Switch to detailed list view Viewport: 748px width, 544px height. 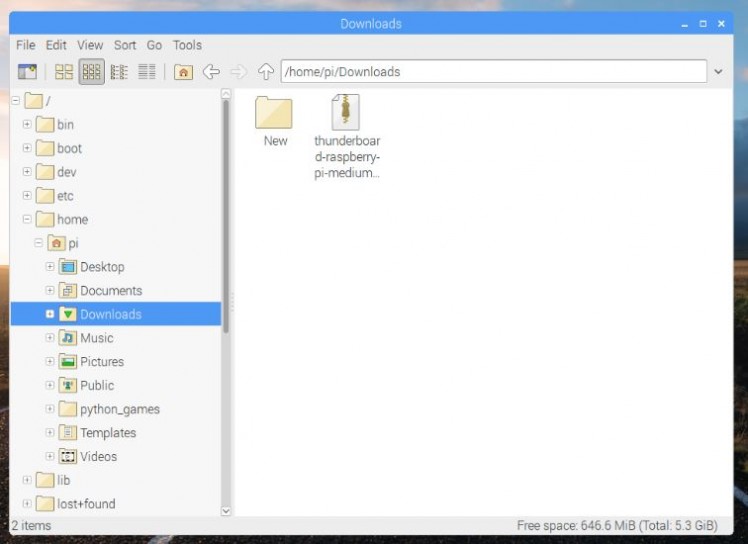(x=146, y=72)
